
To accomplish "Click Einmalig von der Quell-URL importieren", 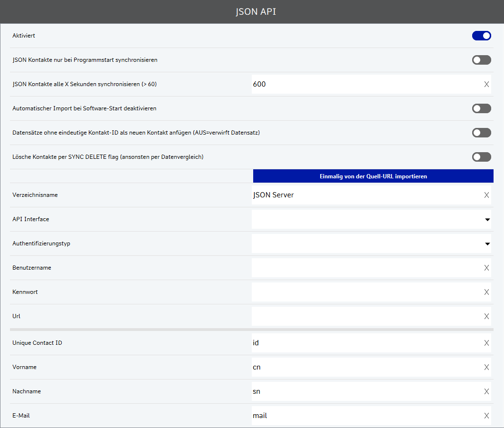I will point(373,176).
